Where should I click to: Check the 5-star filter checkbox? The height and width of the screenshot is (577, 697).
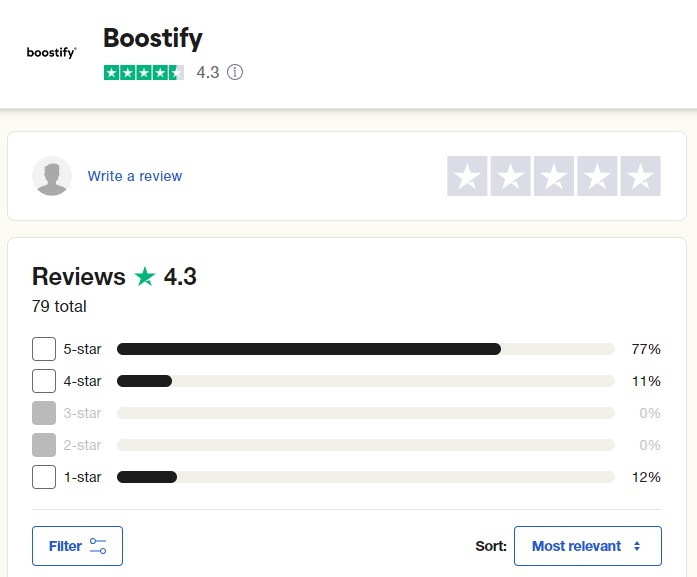pyautogui.click(x=44, y=349)
